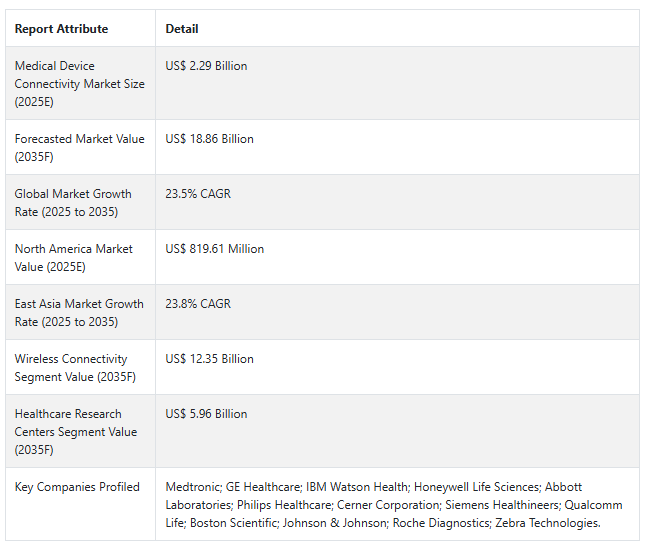Click the 23.8% CAGR value
Viewport: 649px width, 543px height.
coord(198,304)
